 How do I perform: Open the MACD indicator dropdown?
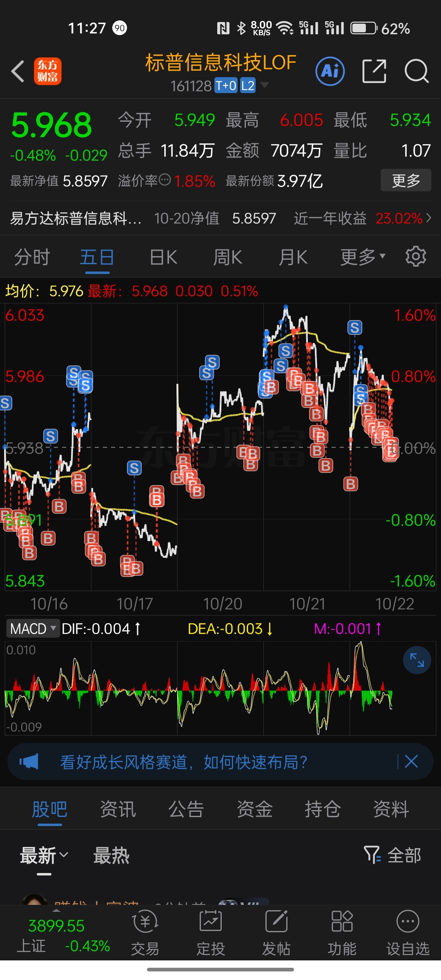click(x=33, y=628)
